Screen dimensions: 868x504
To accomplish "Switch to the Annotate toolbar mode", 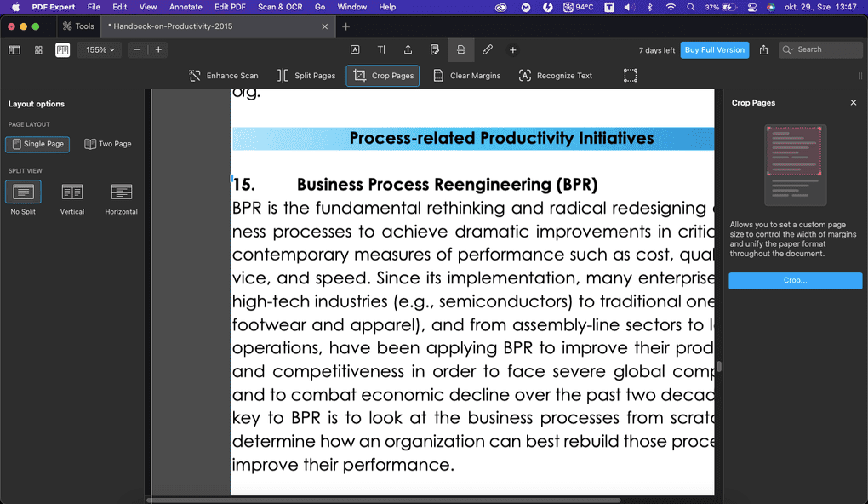I will (355, 49).
